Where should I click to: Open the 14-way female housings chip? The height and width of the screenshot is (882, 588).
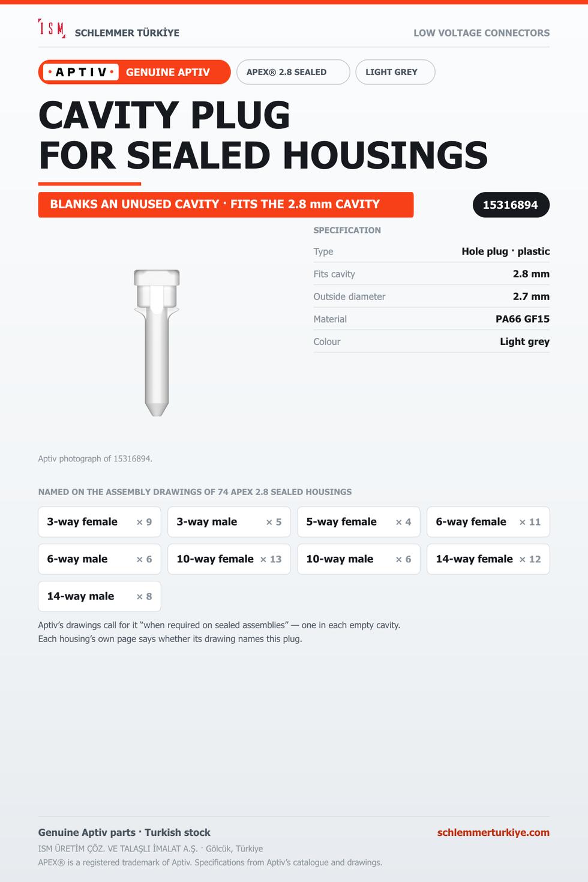tap(488, 559)
